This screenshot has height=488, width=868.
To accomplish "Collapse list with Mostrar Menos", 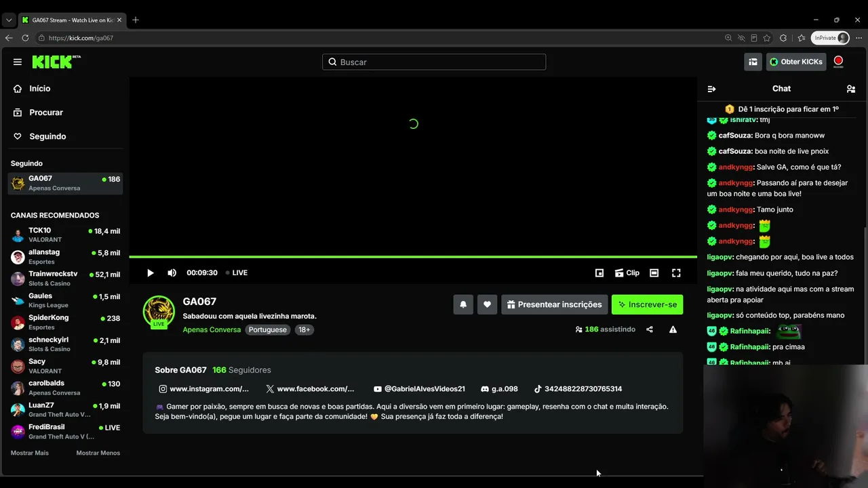I will (x=98, y=453).
